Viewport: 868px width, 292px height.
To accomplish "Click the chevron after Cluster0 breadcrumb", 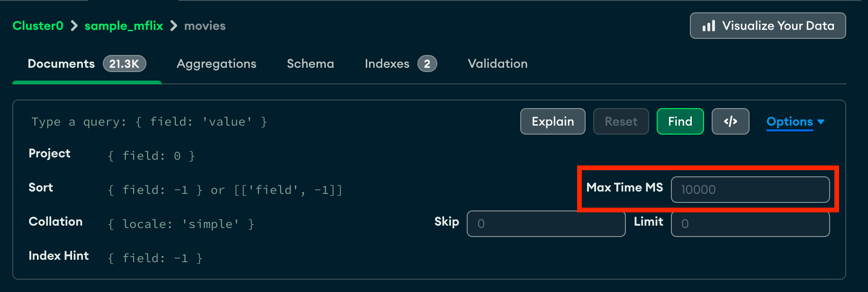I will coord(73,26).
